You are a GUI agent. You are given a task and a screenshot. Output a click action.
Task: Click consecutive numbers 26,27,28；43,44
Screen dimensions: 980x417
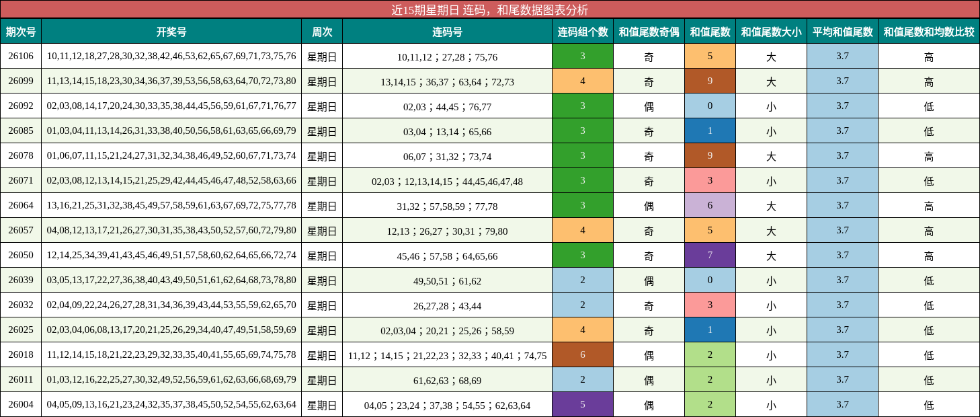447,305
